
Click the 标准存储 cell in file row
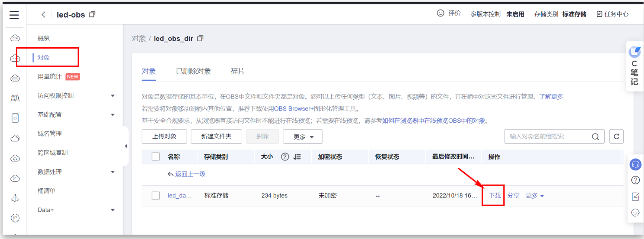pyautogui.click(x=216, y=196)
